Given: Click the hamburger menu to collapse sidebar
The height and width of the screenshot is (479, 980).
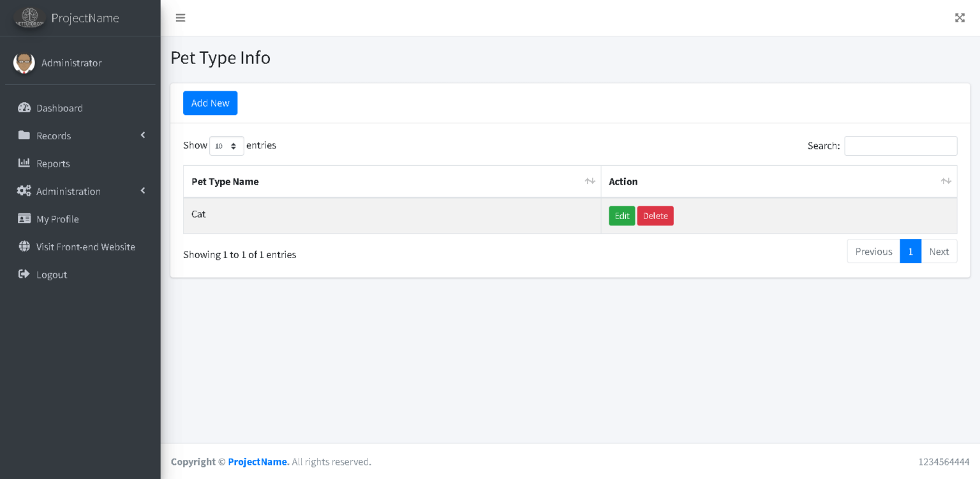Looking at the screenshot, I should (x=181, y=17).
